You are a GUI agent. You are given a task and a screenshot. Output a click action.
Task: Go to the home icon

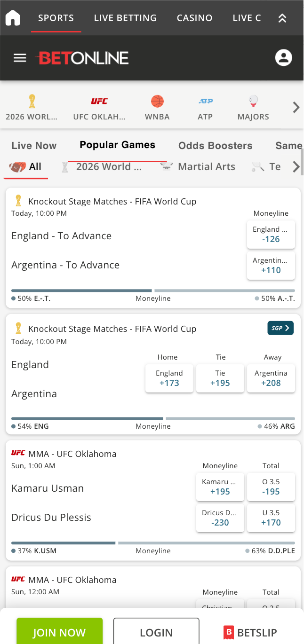[13, 18]
